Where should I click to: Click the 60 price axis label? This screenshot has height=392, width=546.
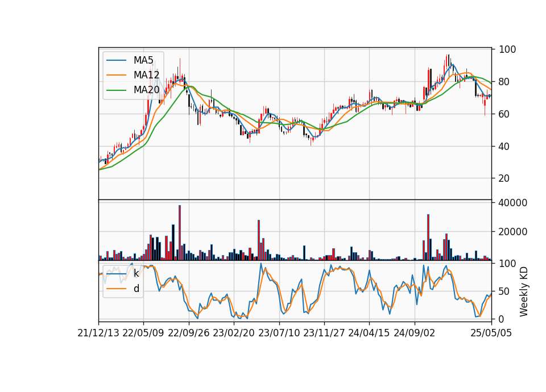[504, 114]
